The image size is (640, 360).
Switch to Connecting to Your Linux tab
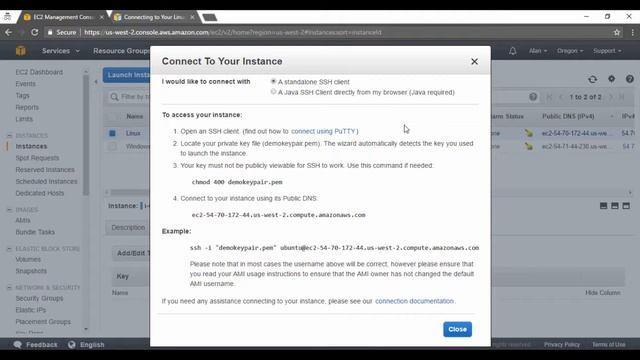pyautogui.click(x=154, y=17)
